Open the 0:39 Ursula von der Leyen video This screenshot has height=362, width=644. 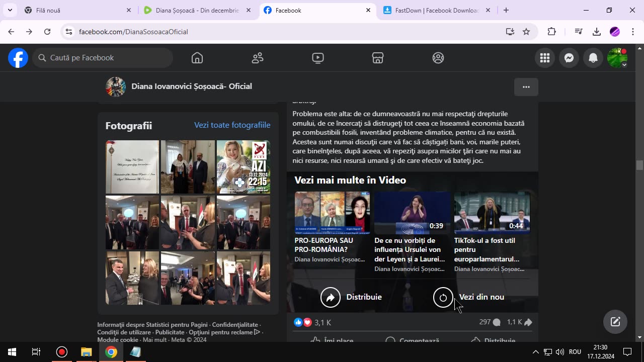pyautogui.click(x=412, y=213)
